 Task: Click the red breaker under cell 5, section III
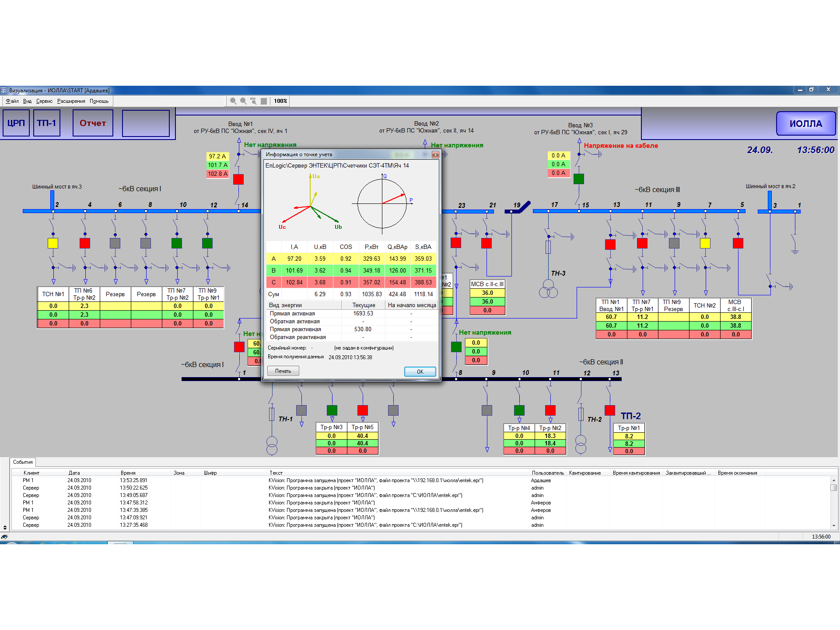[x=738, y=243]
